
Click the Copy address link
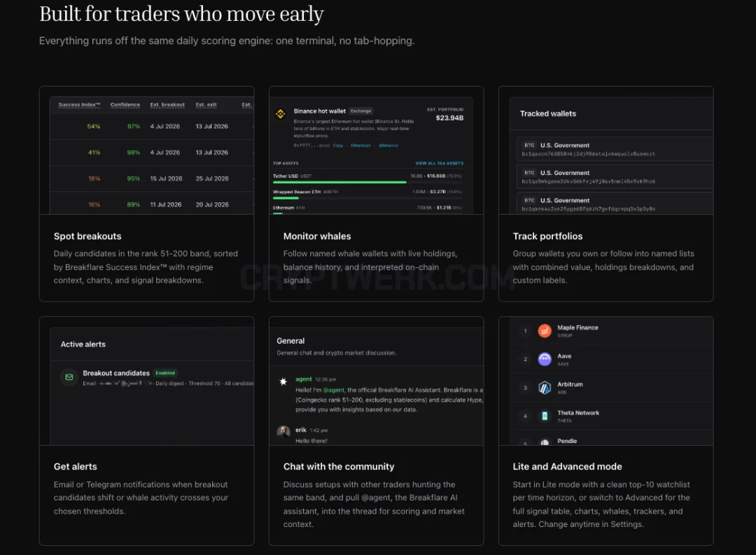pyautogui.click(x=338, y=145)
